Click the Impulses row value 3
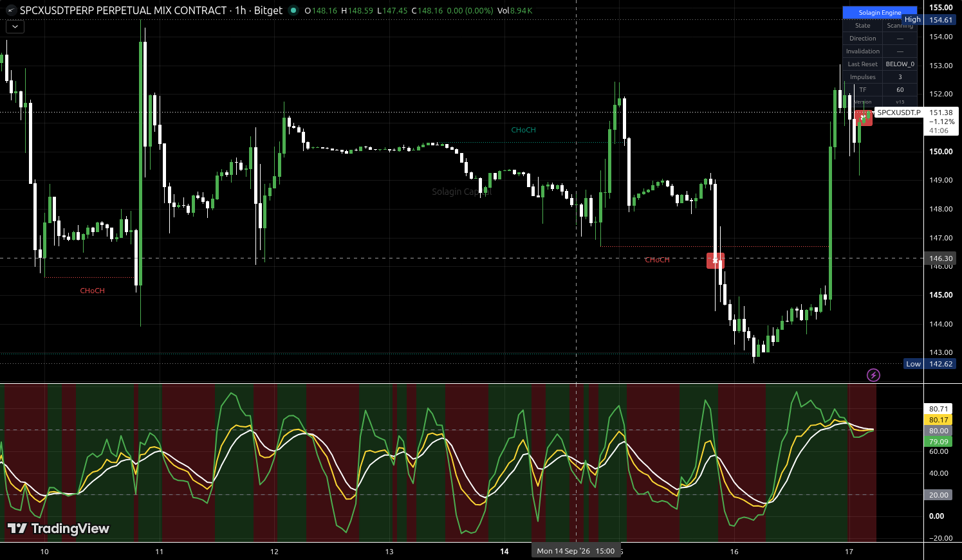The image size is (962, 560). [900, 77]
